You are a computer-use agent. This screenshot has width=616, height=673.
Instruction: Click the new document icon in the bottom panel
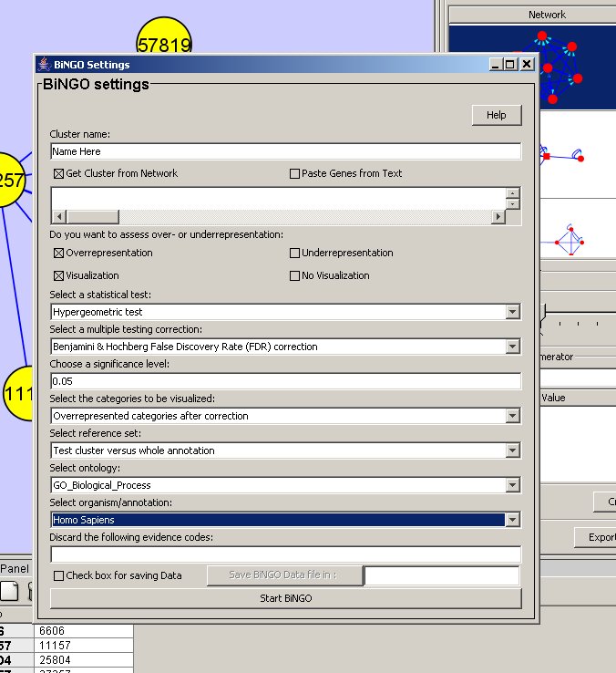pos(9,592)
